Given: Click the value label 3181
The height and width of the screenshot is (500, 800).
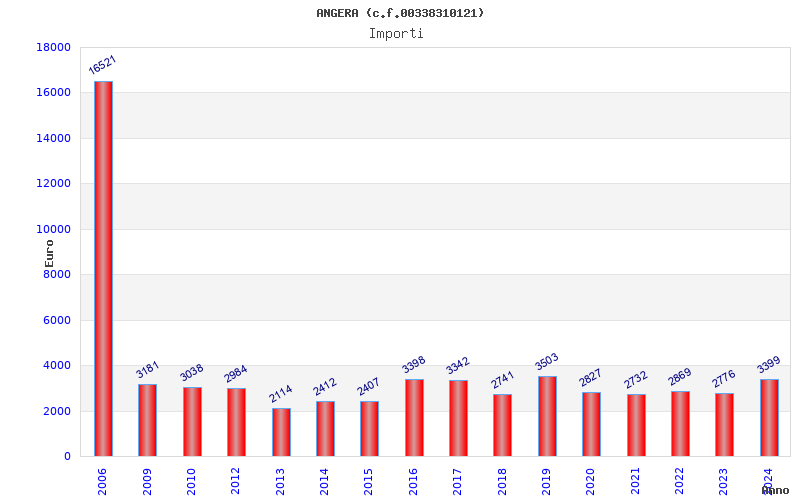Looking at the screenshot, I should tap(147, 369).
